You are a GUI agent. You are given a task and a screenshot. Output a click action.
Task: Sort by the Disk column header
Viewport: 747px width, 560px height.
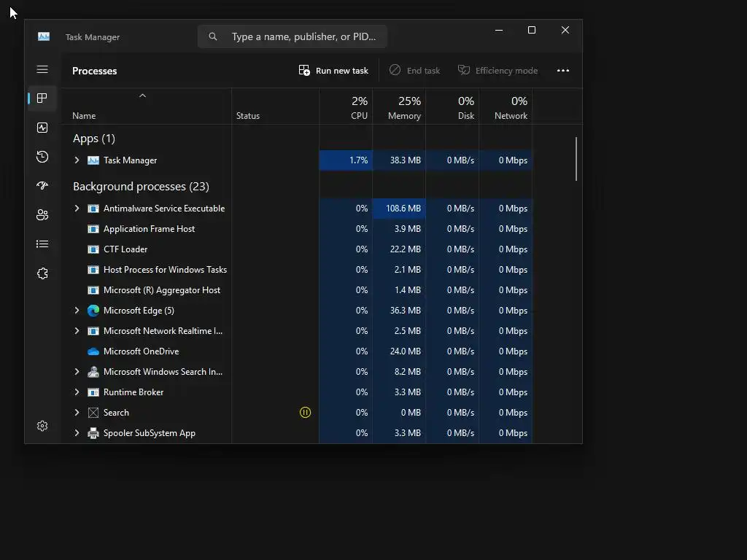click(x=452, y=106)
